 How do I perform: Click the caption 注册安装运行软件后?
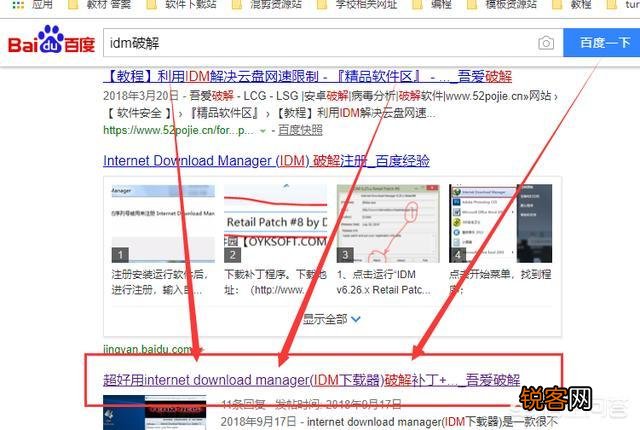click(160, 282)
